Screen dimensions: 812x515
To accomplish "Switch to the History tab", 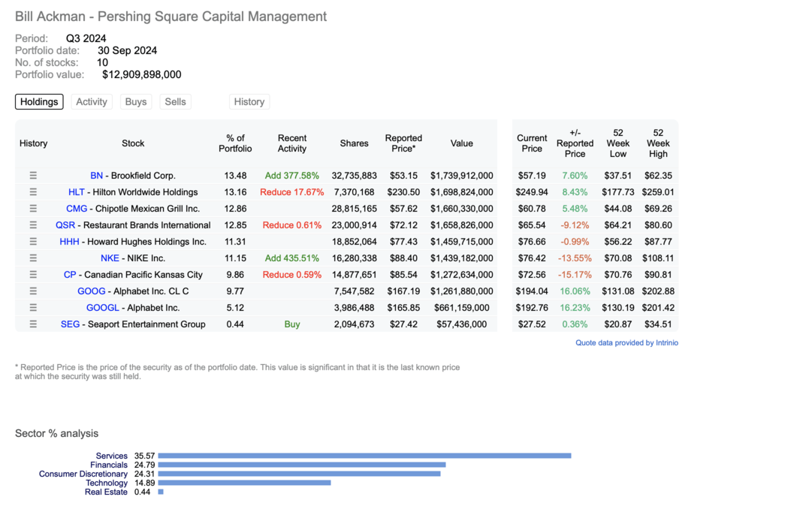I will [x=249, y=102].
